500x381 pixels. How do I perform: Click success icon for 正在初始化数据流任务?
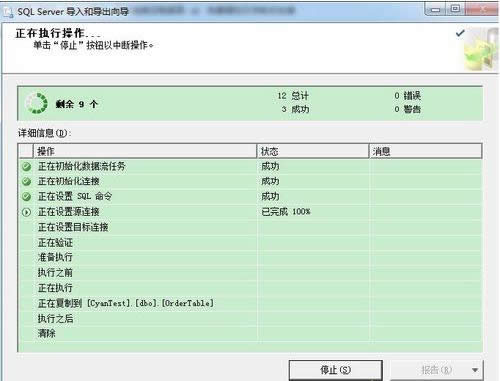click(x=26, y=167)
